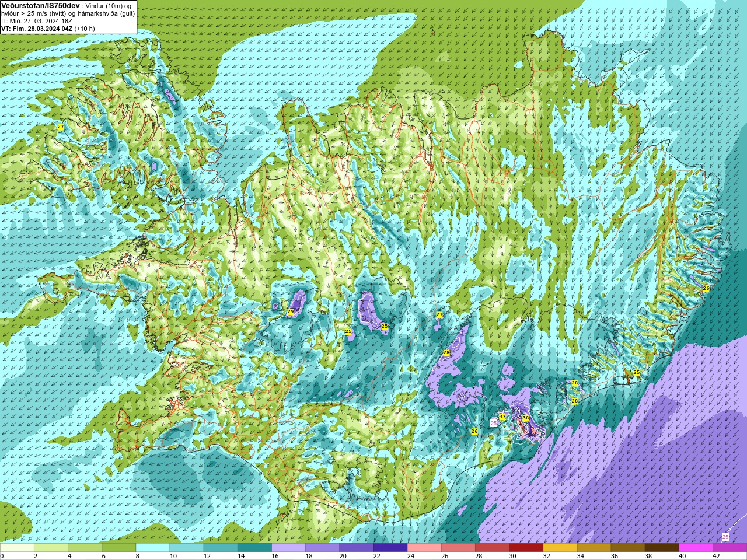Viewport: 747px width, 560px height.
Task: Click the 10–12 m/s light turquoise legend swatch
Action: pos(187,548)
